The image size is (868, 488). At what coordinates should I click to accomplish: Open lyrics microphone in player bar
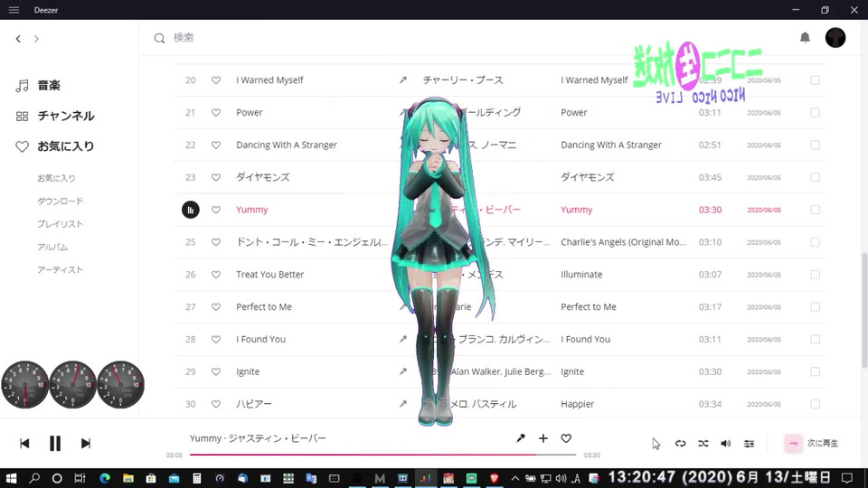(521, 438)
